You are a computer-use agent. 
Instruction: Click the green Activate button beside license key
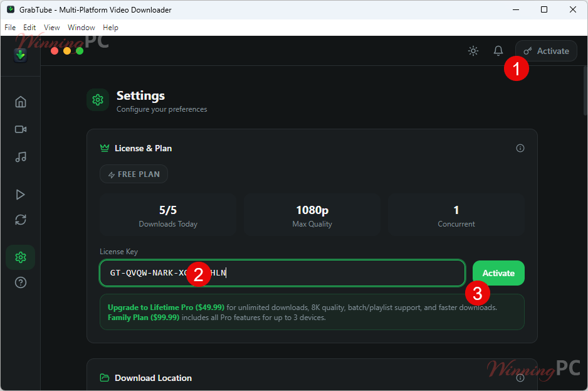(498, 273)
